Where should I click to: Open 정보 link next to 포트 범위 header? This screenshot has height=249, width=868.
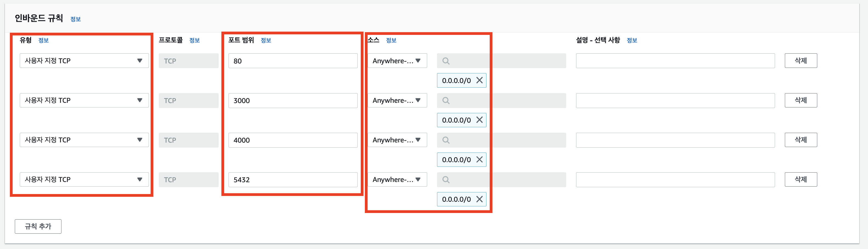tap(266, 40)
